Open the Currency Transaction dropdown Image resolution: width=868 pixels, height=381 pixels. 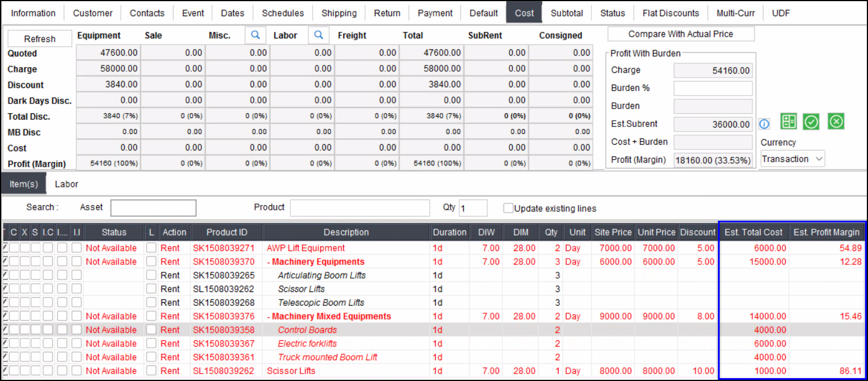[x=792, y=159]
